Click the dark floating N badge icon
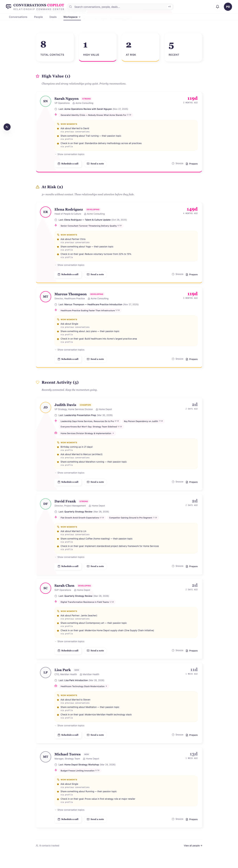This screenshot has width=238, height=868. [x=7, y=127]
